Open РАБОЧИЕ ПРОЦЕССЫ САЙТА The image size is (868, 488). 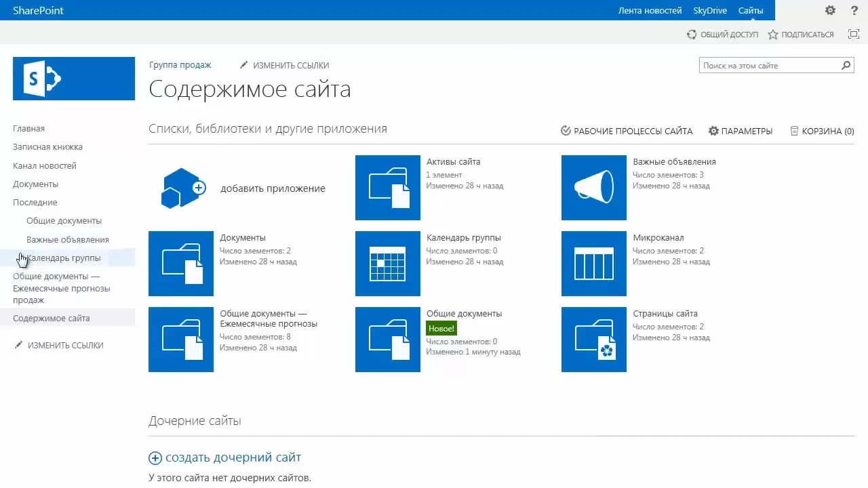[x=627, y=131]
